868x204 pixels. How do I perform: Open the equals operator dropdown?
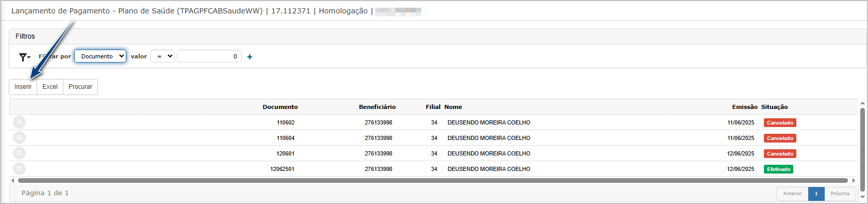click(162, 56)
